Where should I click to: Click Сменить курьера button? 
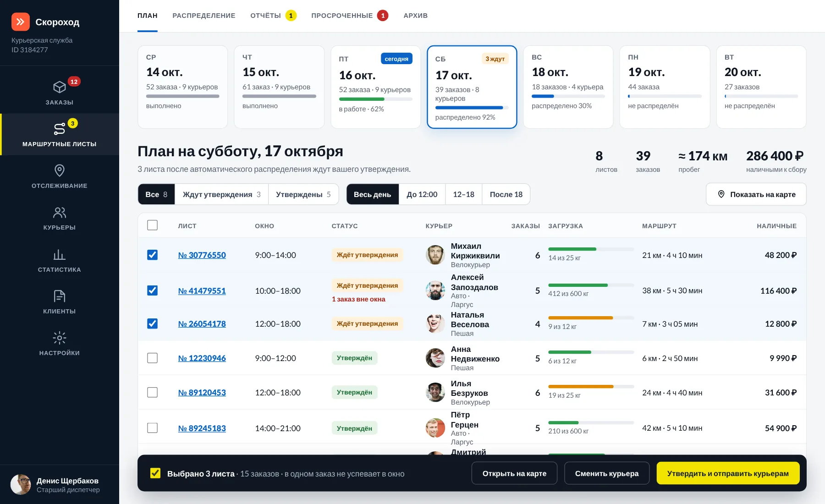607,473
